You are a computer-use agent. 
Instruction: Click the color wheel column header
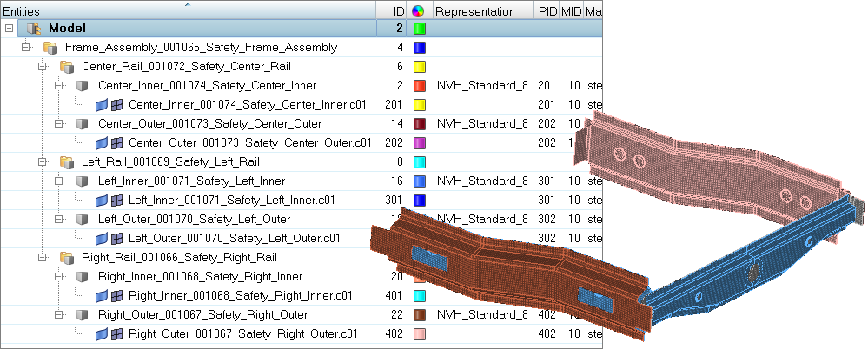[x=419, y=11]
